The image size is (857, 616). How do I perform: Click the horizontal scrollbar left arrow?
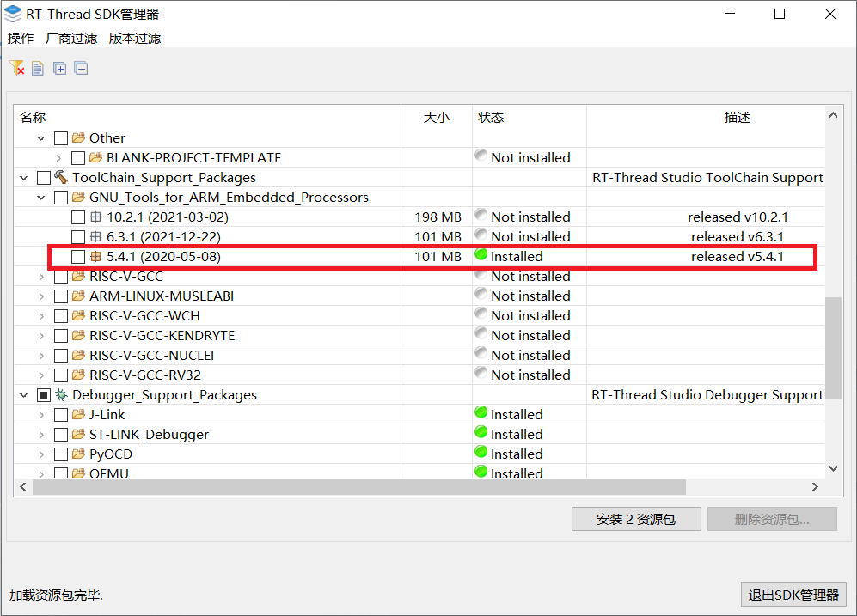[x=23, y=486]
